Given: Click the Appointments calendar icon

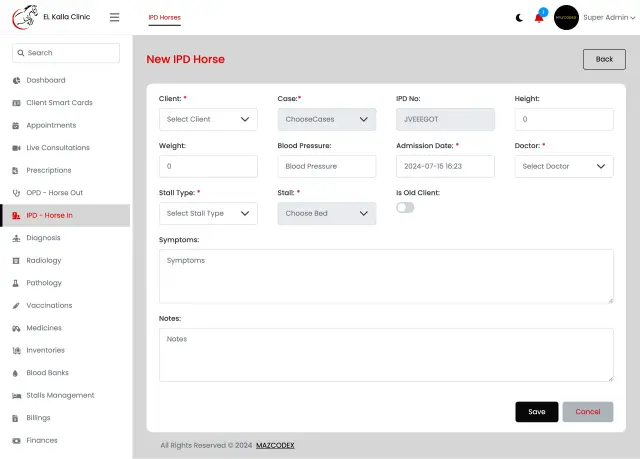Looking at the screenshot, I should coord(16,126).
